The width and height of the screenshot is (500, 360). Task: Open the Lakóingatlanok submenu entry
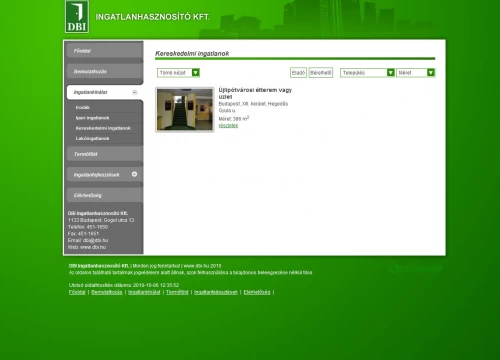(92, 138)
